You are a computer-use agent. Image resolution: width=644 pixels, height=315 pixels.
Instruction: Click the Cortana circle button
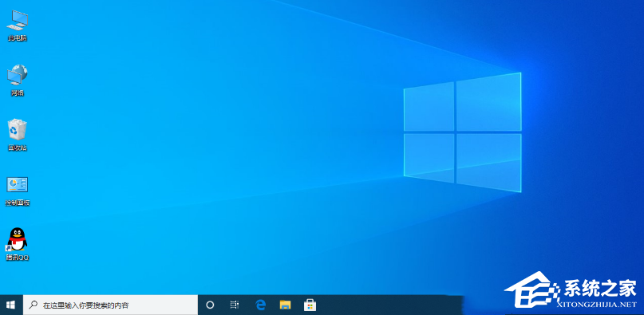point(210,305)
